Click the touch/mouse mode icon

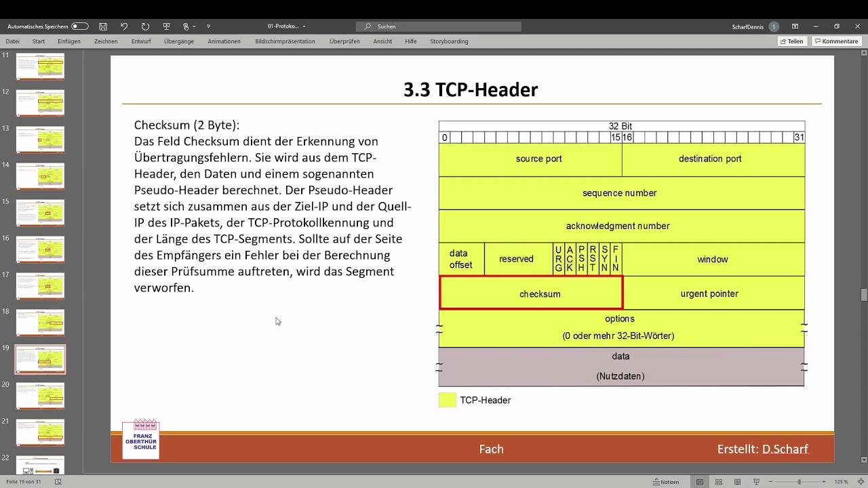tap(186, 26)
